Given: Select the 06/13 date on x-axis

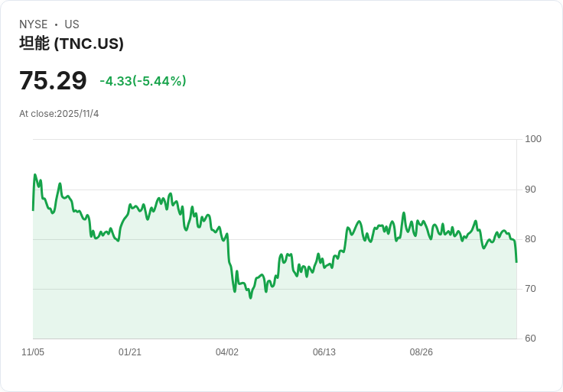Looking at the screenshot, I should click(324, 352).
